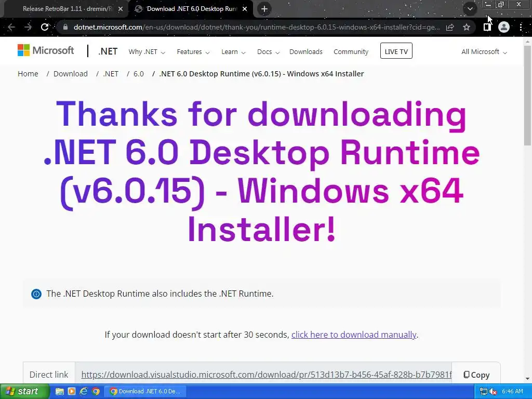Close the Release RetroBar 1.11 tab
This screenshot has width=532, height=399.
tap(121, 9)
